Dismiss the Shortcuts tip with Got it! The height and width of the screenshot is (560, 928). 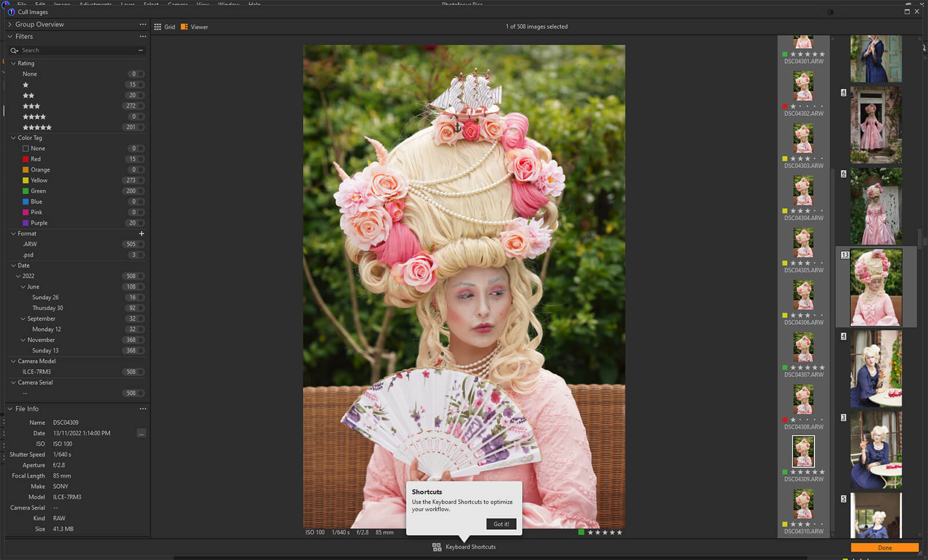tap(501, 524)
